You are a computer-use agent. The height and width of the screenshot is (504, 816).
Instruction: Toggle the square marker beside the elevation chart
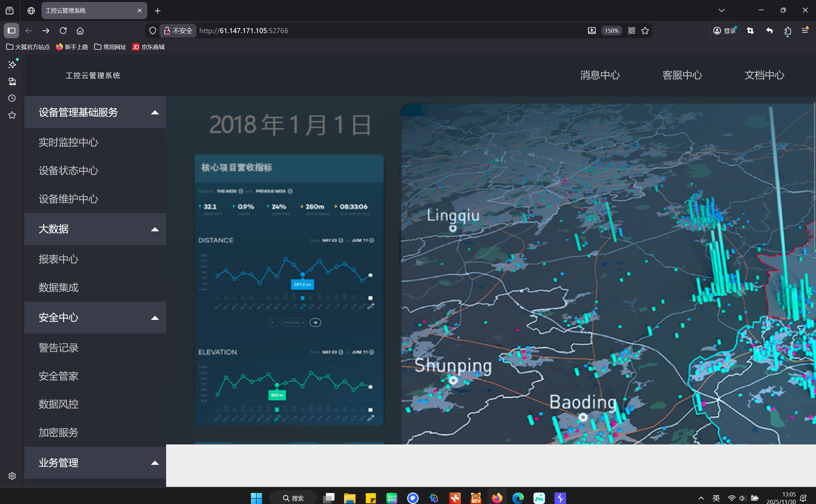pyautogui.click(x=371, y=409)
